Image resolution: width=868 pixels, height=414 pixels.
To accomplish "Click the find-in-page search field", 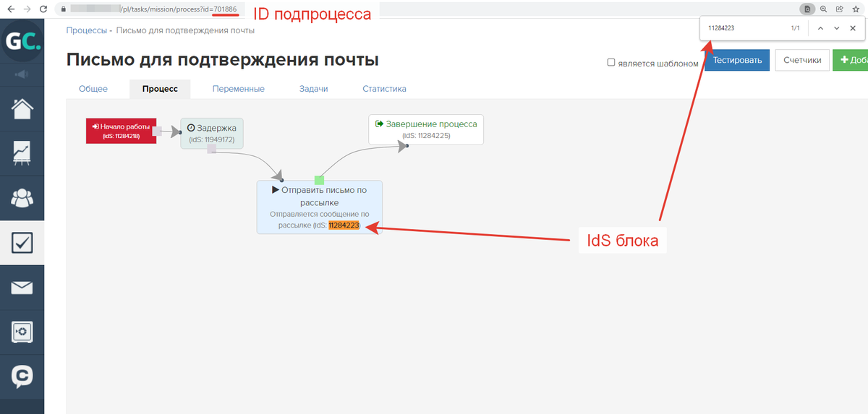I will [745, 28].
